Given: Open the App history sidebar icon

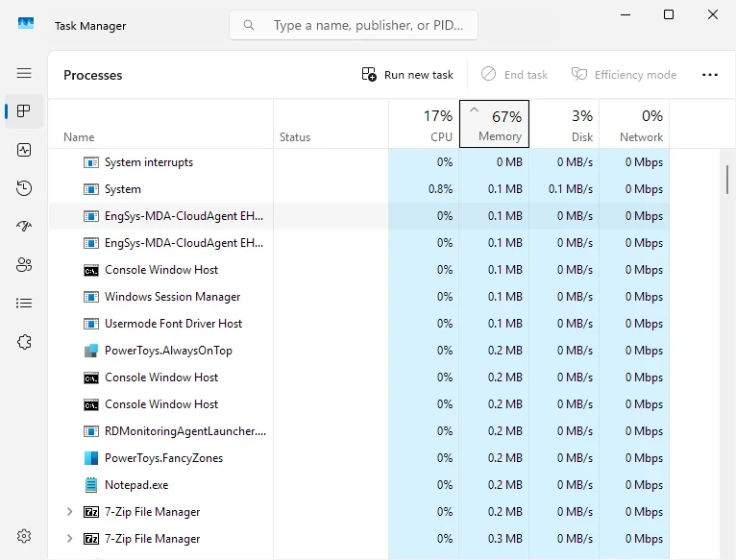Looking at the screenshot, I should (x=24, y=188).
